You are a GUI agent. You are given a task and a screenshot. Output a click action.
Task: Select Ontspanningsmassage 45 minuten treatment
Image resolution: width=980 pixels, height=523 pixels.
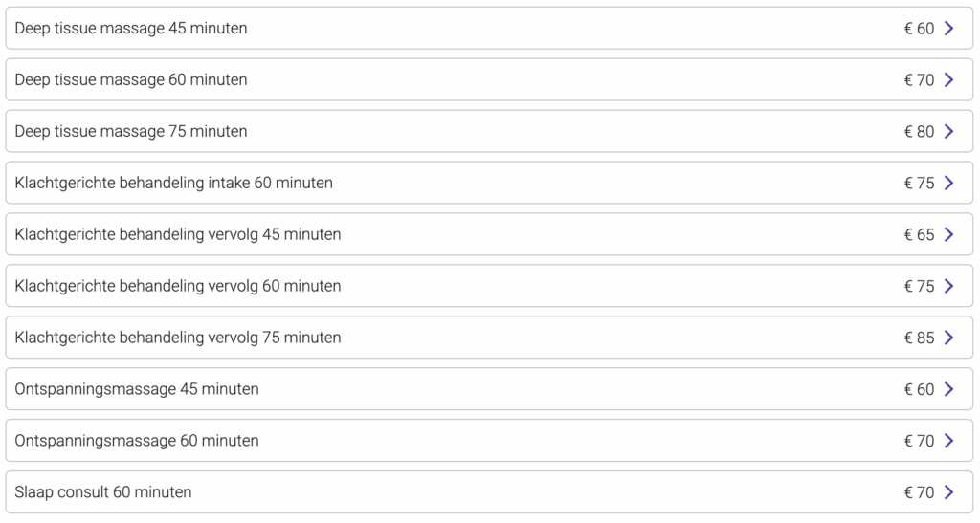coord(137,390)
